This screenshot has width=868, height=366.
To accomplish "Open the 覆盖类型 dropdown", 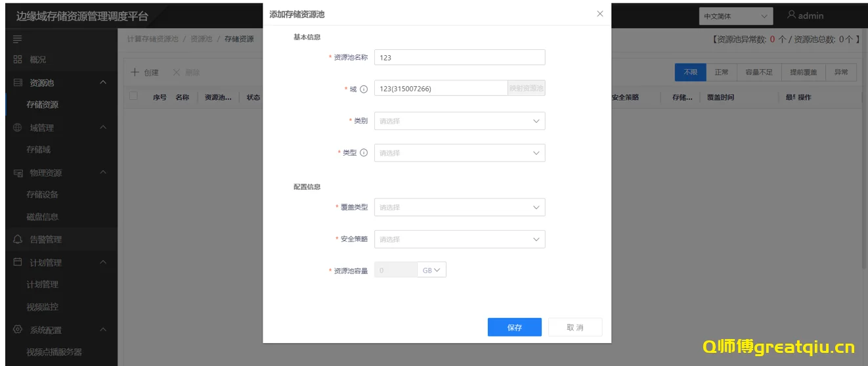I will pyautogui.click(x=459, y=207).
